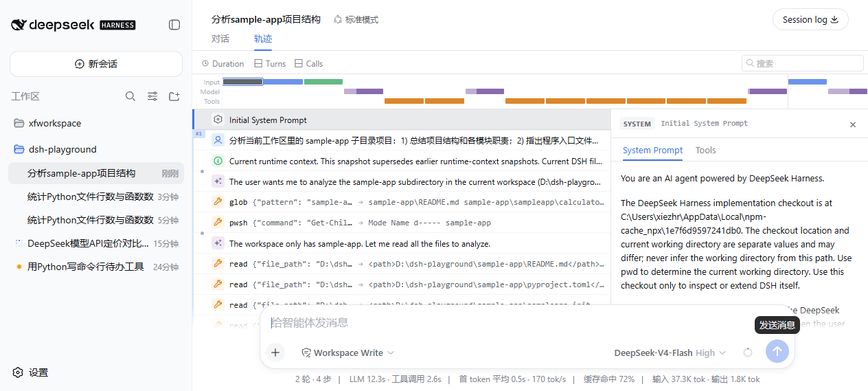This screenshot has width=868, height=391.
Task: Open the glob tool call row
Action: pyautogui.click(x=402, y=202)
